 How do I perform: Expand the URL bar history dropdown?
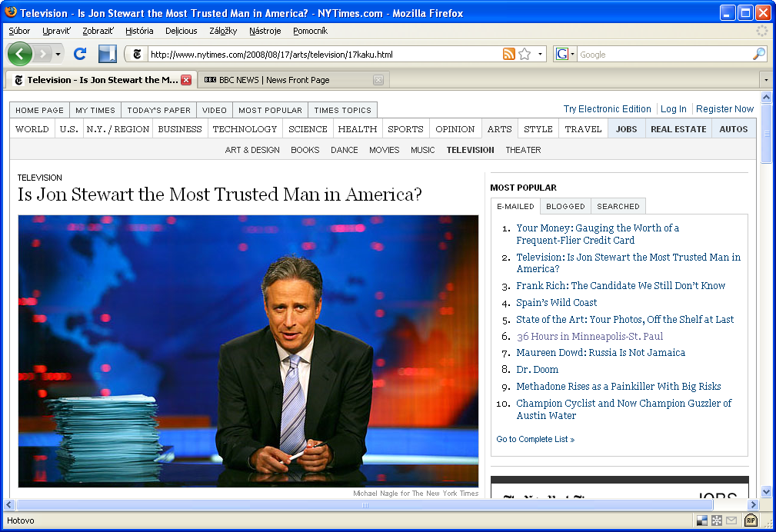(540, 54)
